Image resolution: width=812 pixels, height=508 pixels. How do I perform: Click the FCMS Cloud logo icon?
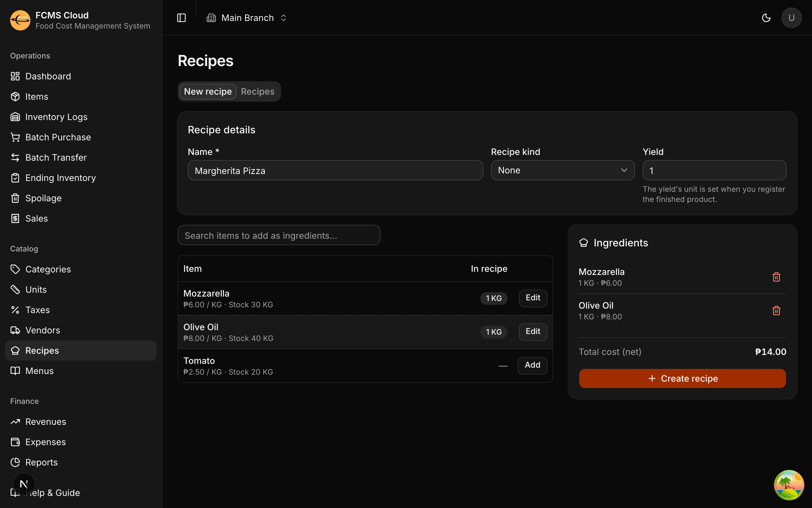(20, 20)
